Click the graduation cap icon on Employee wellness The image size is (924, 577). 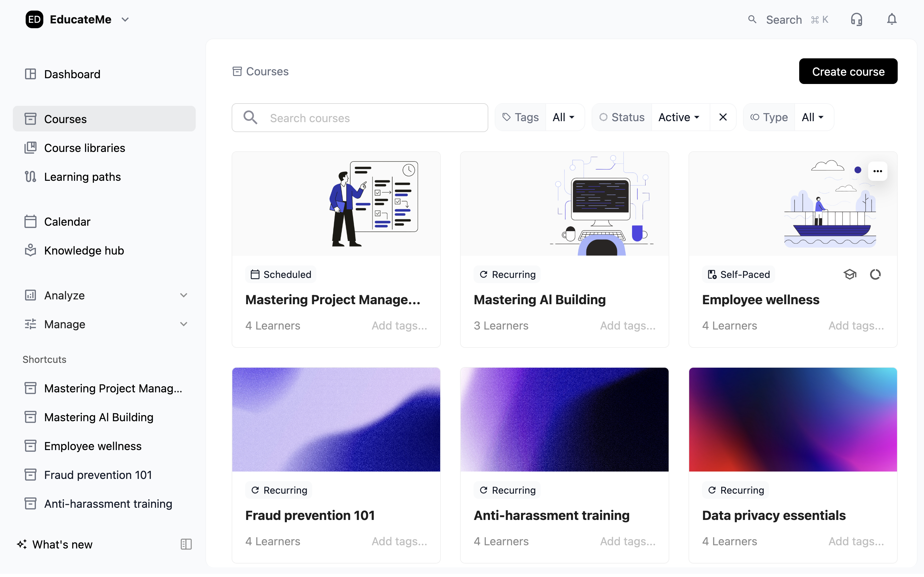[850, 274]
